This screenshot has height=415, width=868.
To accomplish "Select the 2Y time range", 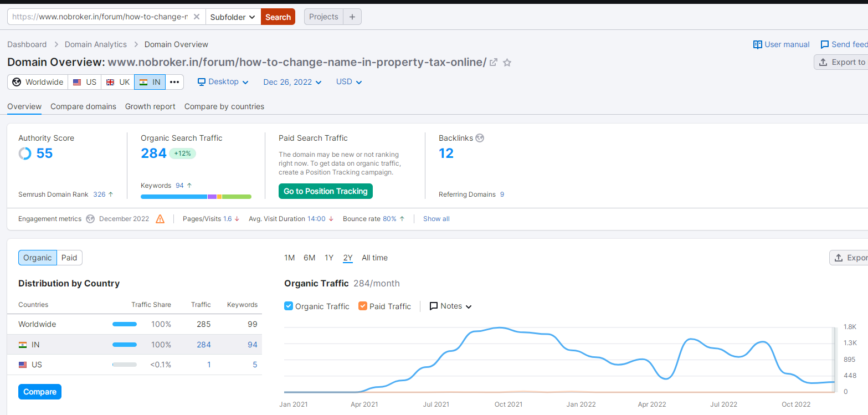I will coord(348,258).
